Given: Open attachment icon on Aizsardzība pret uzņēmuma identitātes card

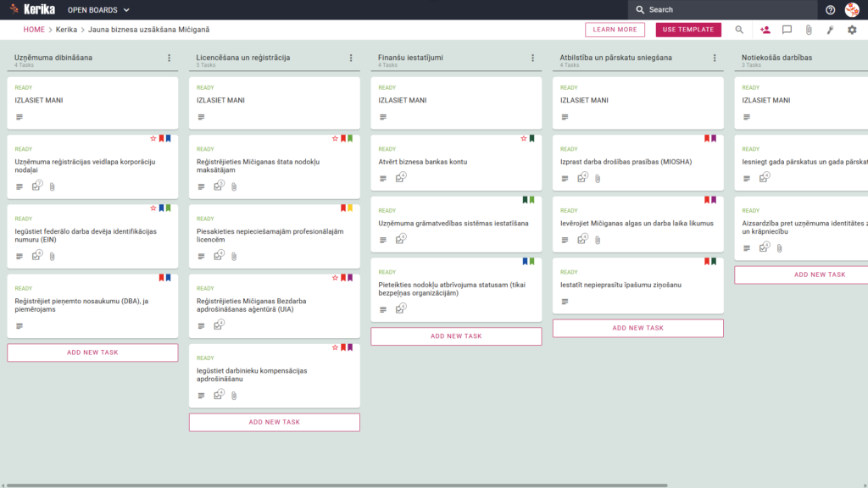Looking at the screenshot, I should (x=780, y=248).
